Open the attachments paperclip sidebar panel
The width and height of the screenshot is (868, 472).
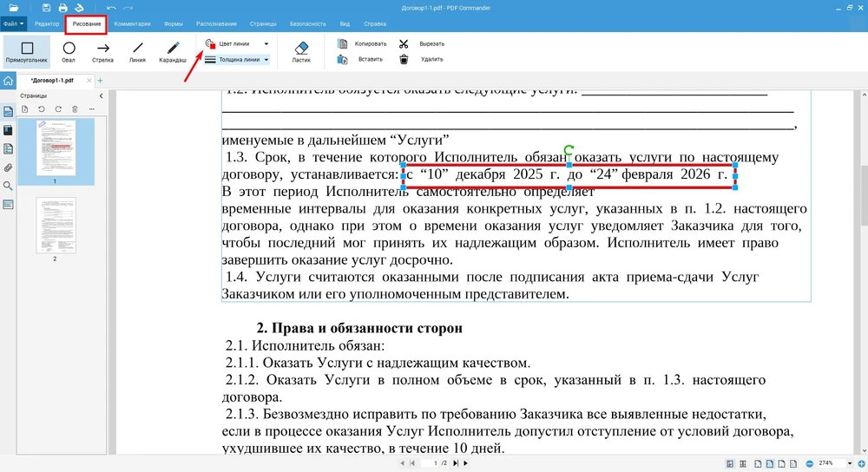coord(9,167)
